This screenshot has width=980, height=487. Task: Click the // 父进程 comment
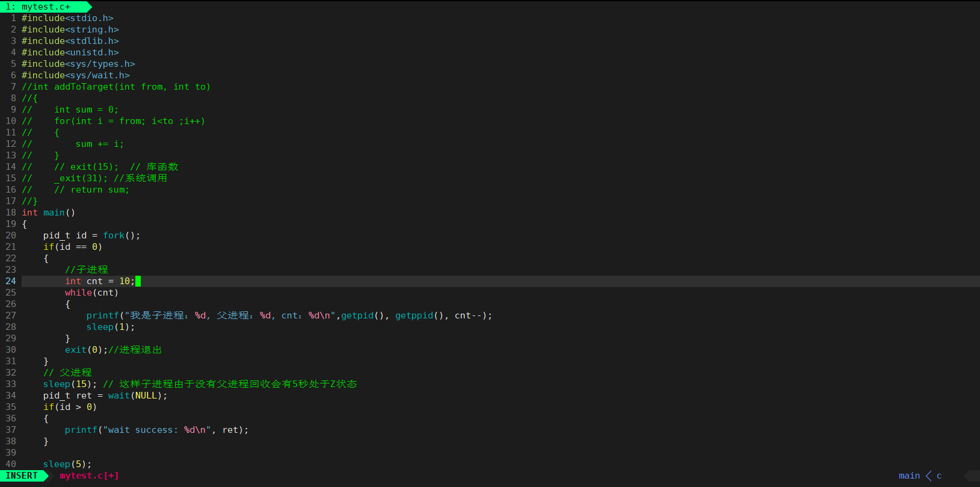point(67,373)
